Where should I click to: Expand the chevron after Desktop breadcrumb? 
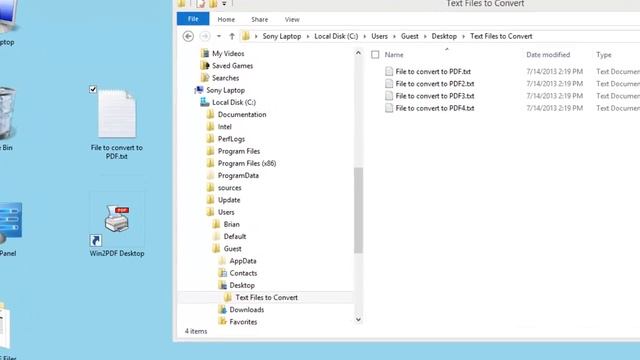[x=463, y=36]
